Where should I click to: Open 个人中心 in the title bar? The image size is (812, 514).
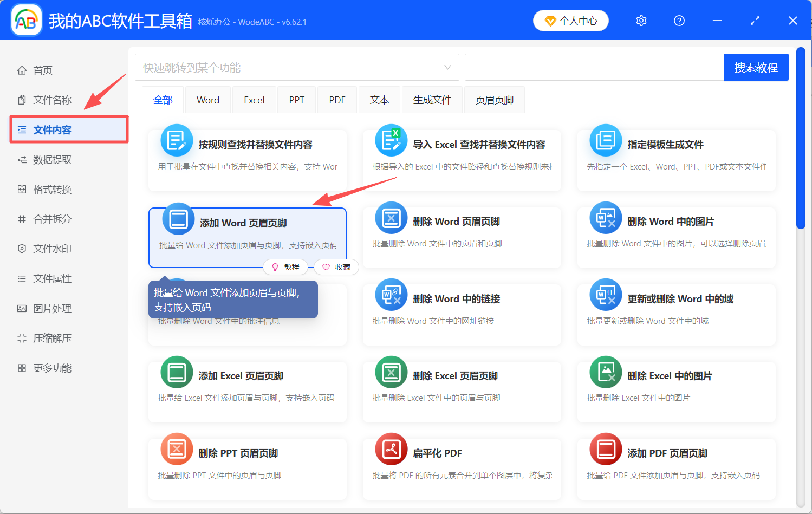tap(570, 21)
